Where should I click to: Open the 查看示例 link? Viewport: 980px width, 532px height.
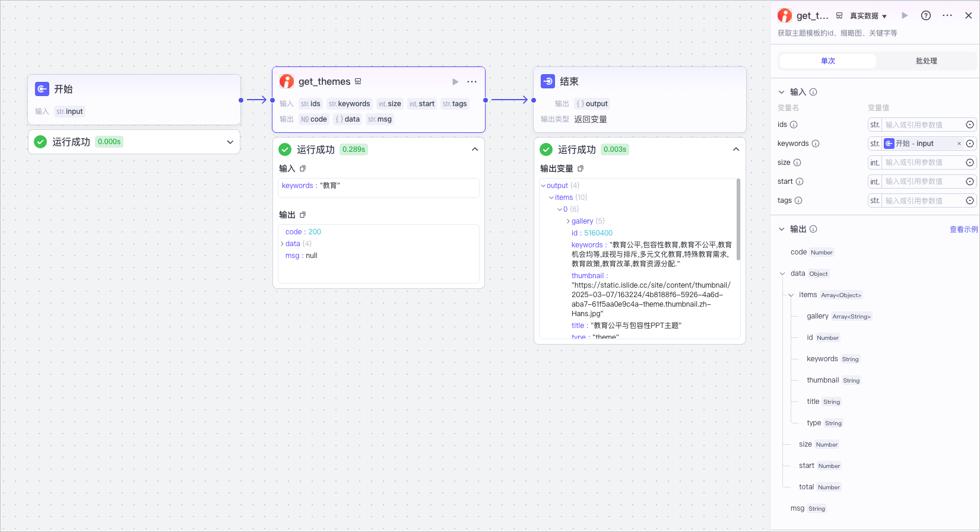pyautogui.click(x=963, y=229)
